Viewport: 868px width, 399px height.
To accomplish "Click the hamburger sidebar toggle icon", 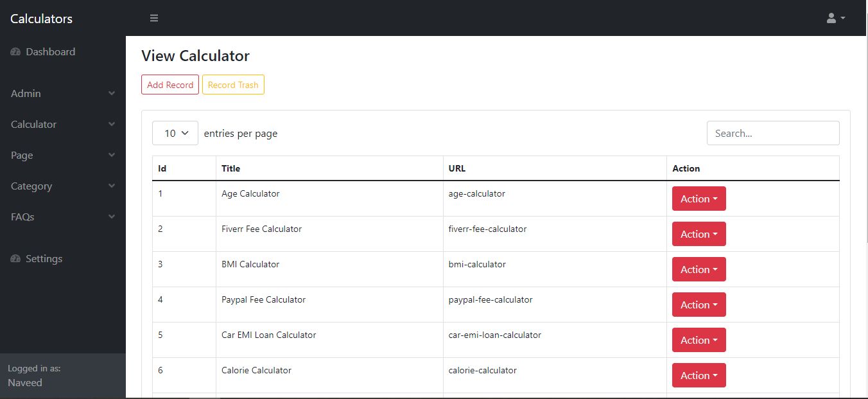I will pyautogui.click(x=154, y=18).
